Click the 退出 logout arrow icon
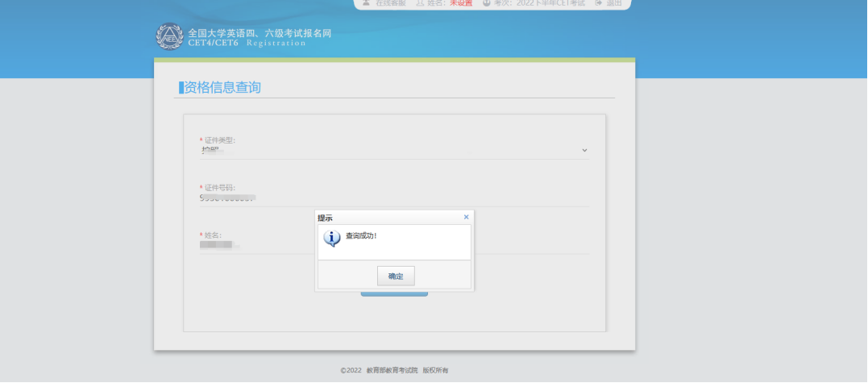 (599, 3)
